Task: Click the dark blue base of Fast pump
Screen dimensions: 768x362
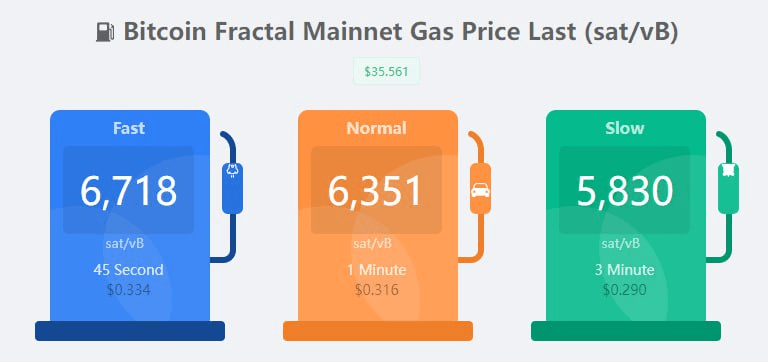Action: [x=130, y=331]
